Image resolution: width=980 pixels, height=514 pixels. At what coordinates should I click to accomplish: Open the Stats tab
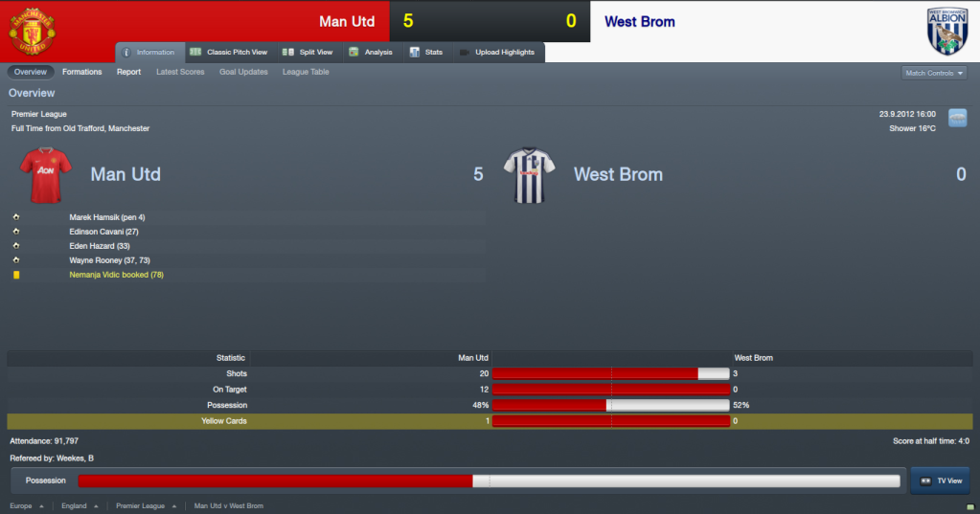(x=426, y=53)
